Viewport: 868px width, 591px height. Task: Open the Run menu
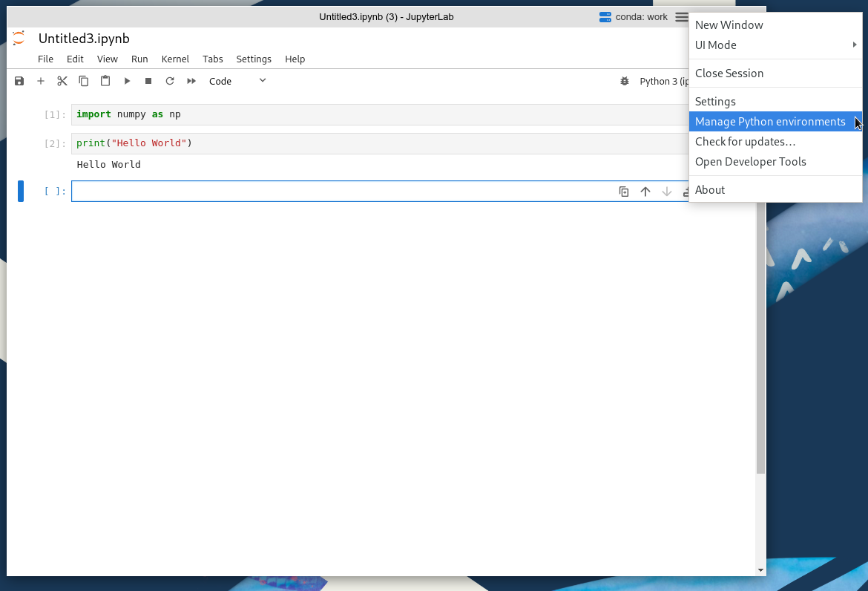coord(139,59)
